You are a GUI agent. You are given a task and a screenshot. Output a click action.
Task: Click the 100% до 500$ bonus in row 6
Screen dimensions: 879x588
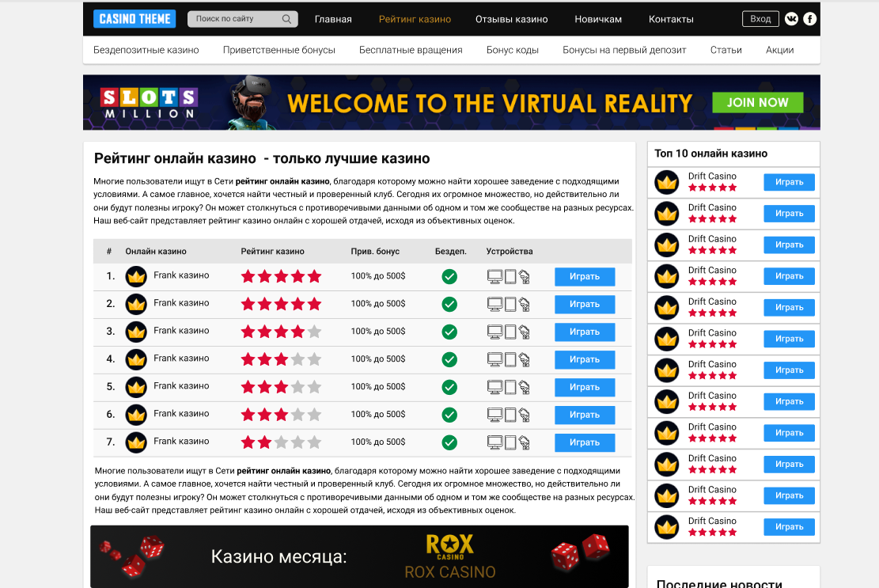tap(378, 414)
